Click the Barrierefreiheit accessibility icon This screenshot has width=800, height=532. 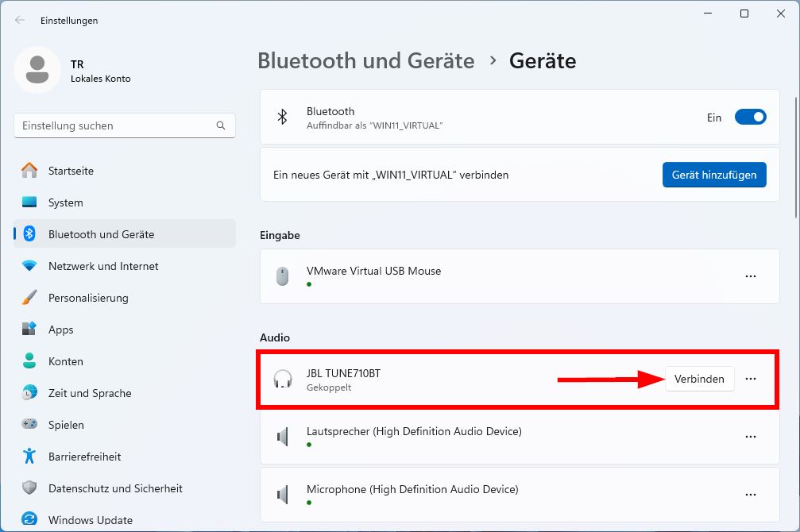29,457
